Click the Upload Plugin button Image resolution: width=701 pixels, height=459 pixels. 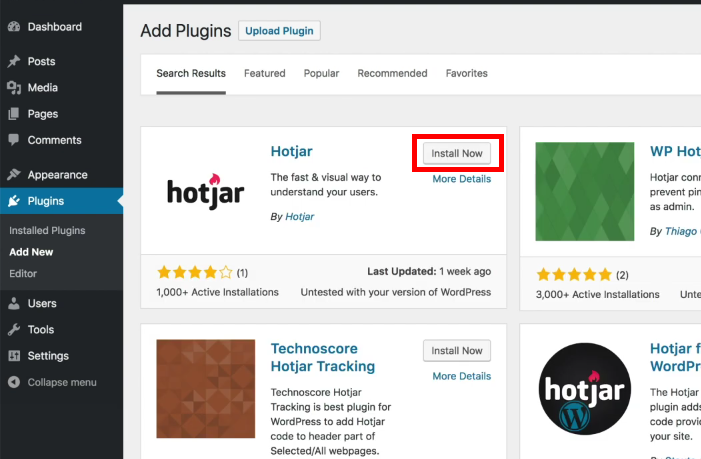coord(279,31)
